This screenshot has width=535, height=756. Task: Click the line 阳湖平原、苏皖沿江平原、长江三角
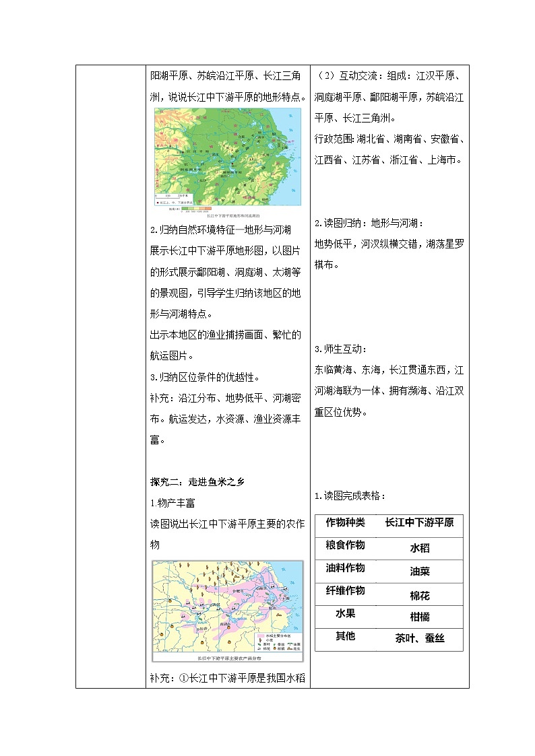(x=226, y=75)
